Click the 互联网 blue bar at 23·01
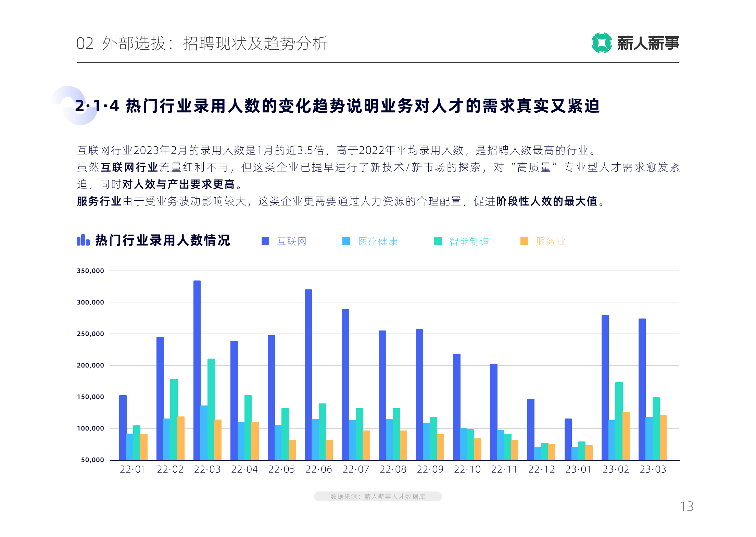 point(568,439)
